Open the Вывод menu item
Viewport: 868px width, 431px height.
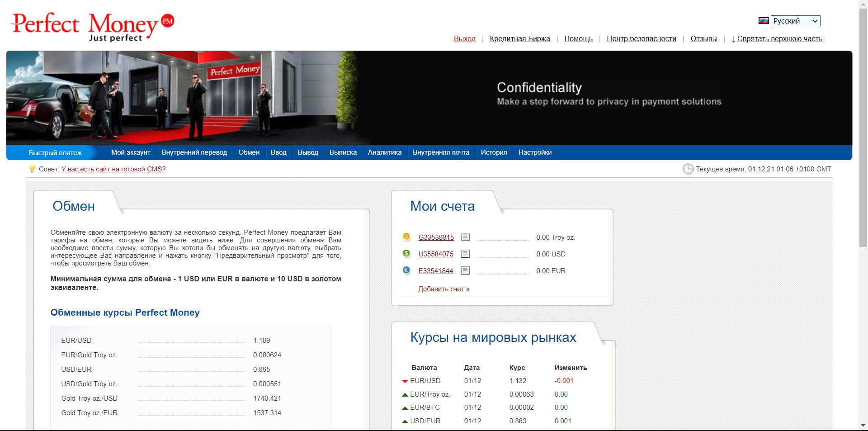pyautogui.click(x=308, y=152)
